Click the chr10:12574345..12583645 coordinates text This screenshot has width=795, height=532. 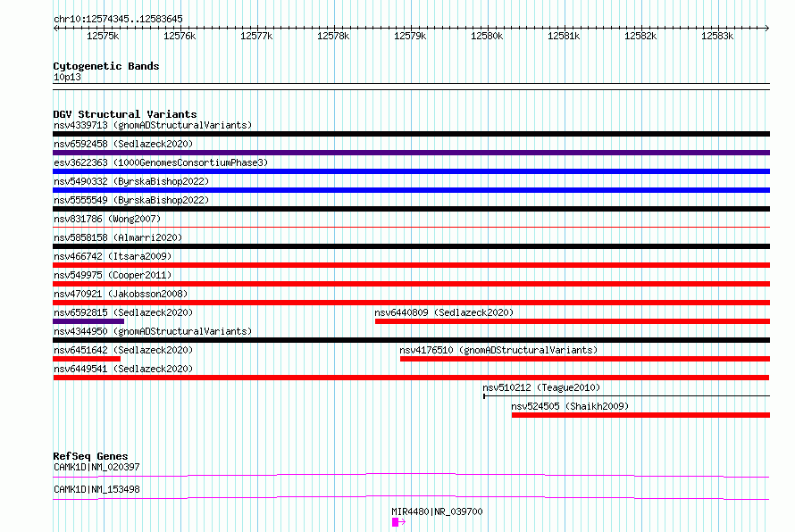click(118, 19)
